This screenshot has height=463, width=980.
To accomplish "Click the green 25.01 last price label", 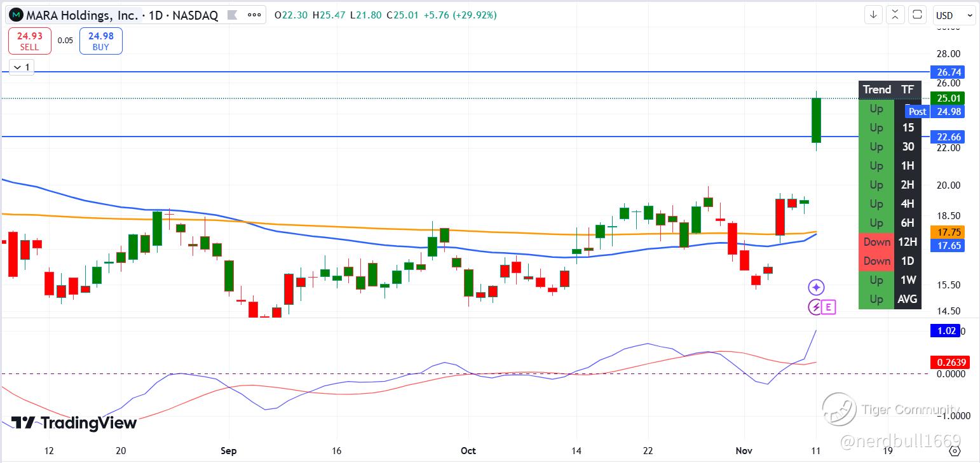I will point(947,98).
